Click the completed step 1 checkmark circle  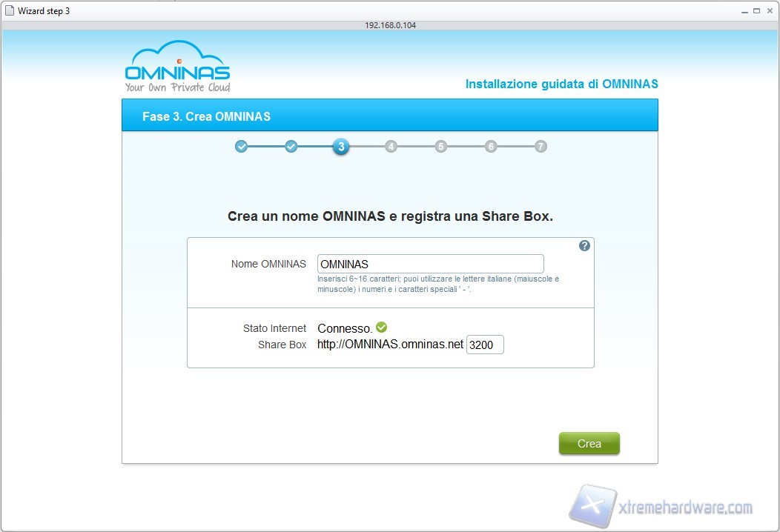click(x=241, y=147)
